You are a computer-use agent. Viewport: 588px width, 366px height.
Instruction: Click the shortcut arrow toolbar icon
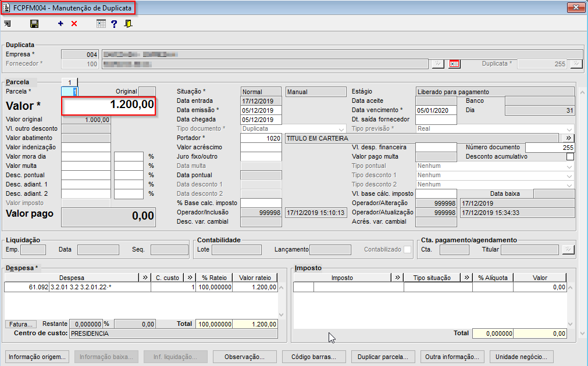point(7,24)
